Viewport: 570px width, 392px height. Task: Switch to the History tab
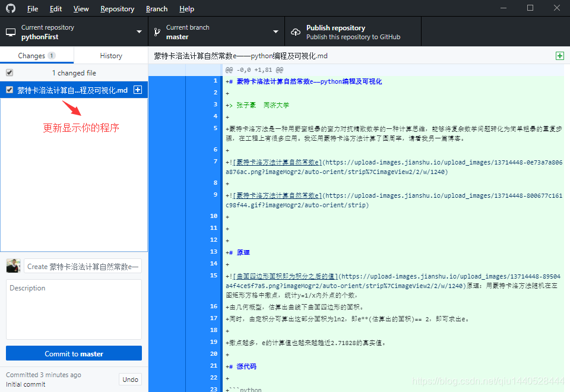tap(111, 55)
